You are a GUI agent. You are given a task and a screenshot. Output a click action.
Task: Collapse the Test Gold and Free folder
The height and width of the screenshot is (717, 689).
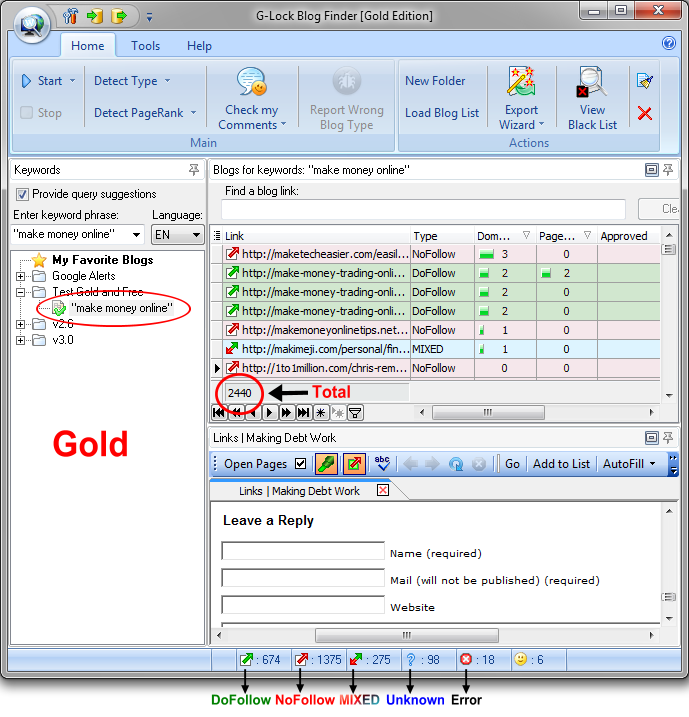tap(20, 292)
